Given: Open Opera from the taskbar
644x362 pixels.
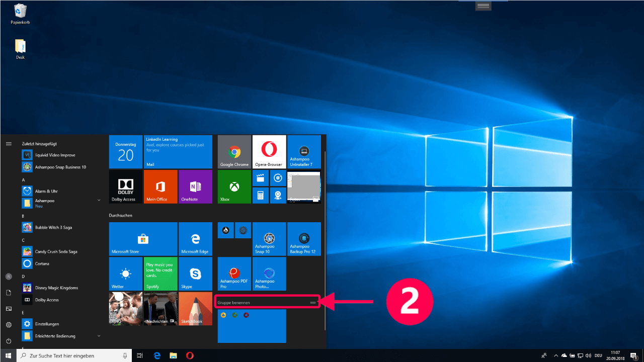Looking at the screenshot, I should tap(190, 355).
